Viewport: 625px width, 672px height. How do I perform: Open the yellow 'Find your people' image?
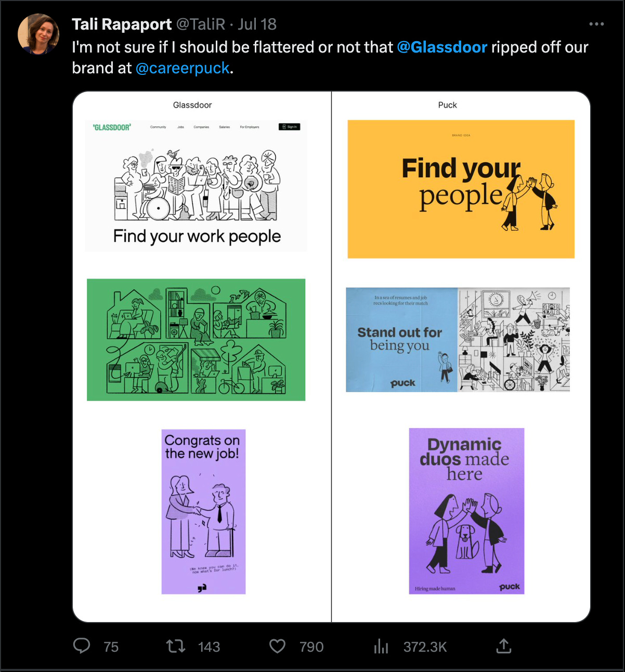461,189
